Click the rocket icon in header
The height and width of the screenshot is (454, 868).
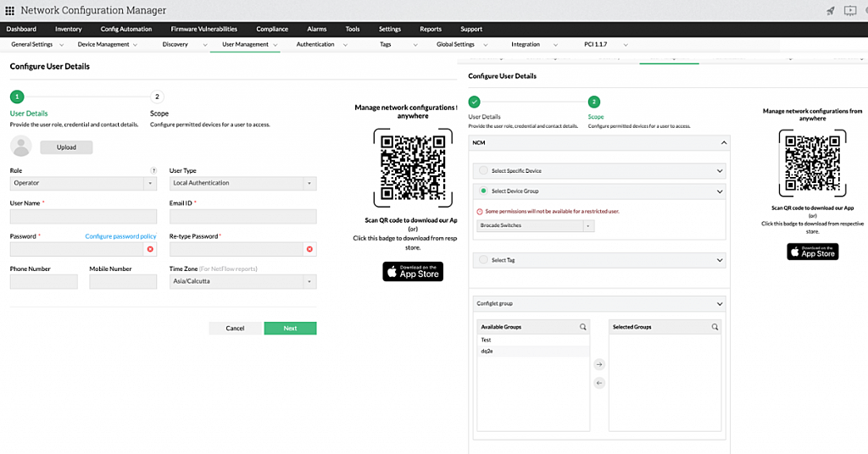click(829, 10)
